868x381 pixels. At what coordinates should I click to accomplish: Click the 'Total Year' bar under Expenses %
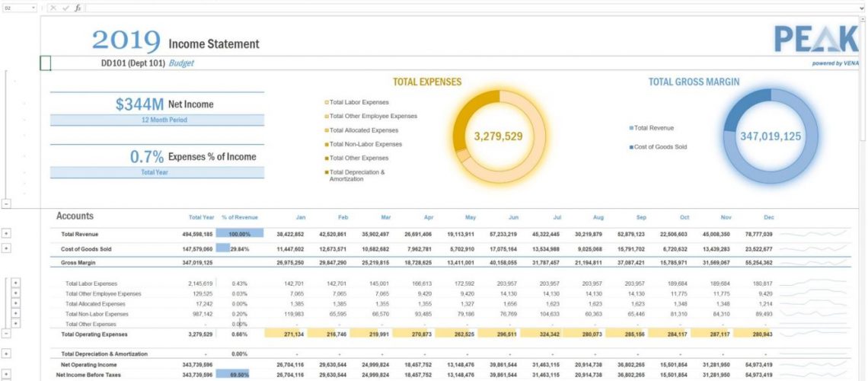(157, 172)
